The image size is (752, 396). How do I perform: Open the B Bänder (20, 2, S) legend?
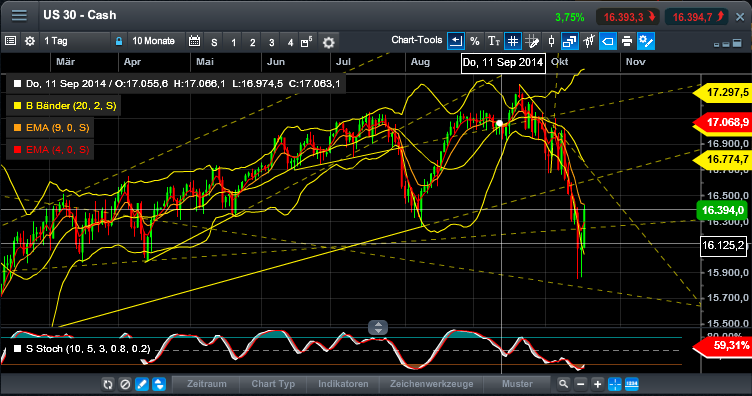tap(63, 105)
